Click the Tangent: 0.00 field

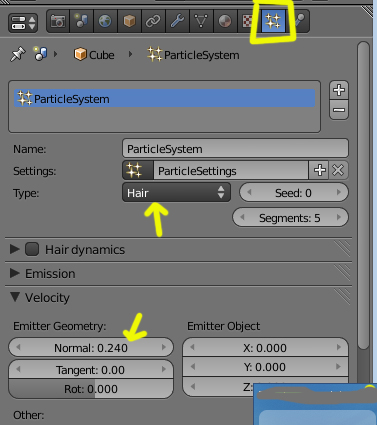pyautogui.click(x=91, y=369)
